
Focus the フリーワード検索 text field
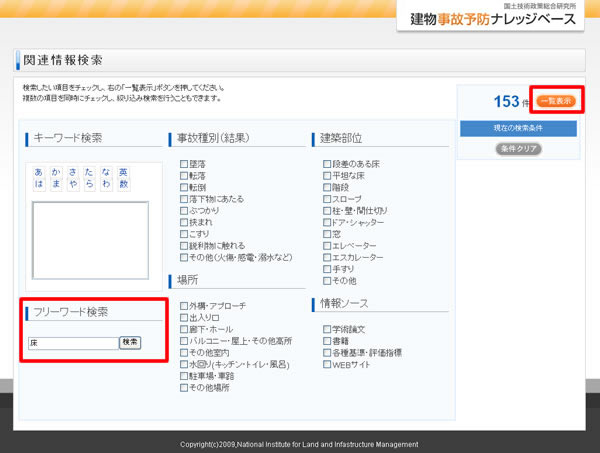point(73,343)
